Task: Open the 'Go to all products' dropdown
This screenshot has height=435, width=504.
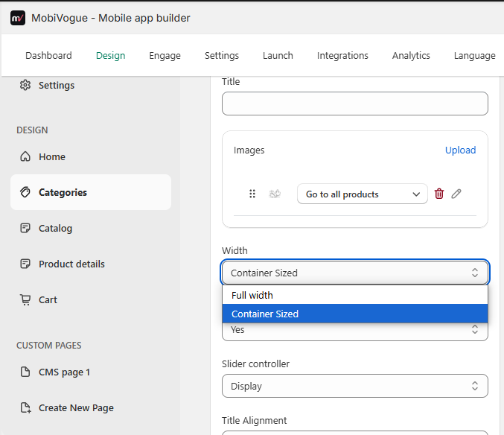Action: click(x=363, y=194)
